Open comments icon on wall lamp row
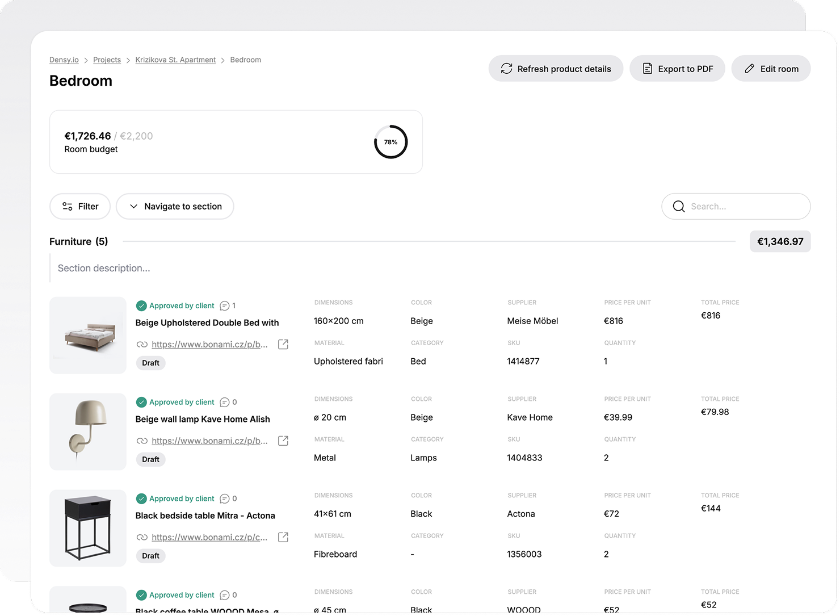Image resolution: width=840 pixels, height=616 pixels. tap(225, 403)
